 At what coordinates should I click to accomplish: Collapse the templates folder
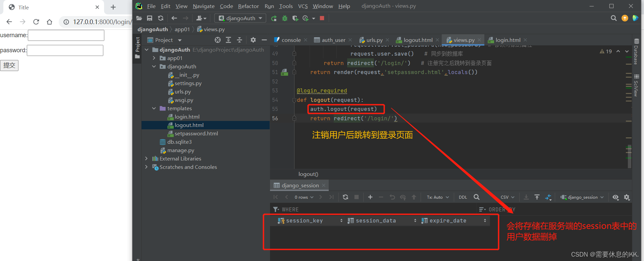[154, 108]
